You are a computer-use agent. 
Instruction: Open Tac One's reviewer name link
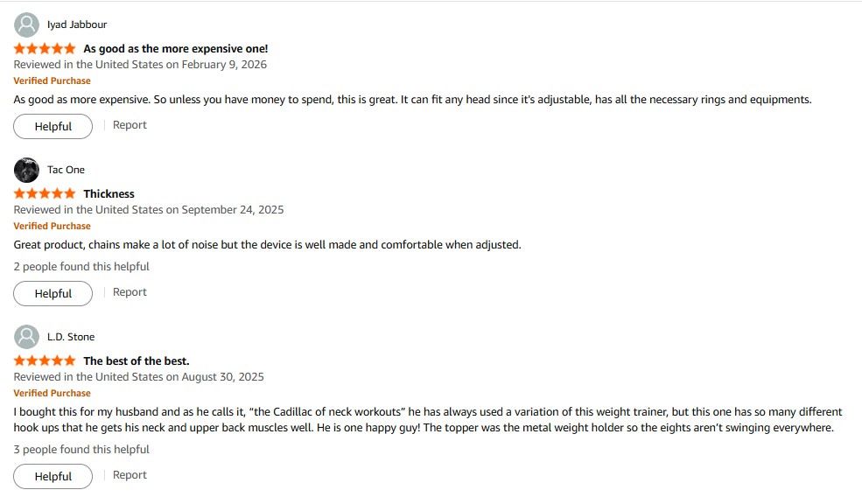(66, 170)
